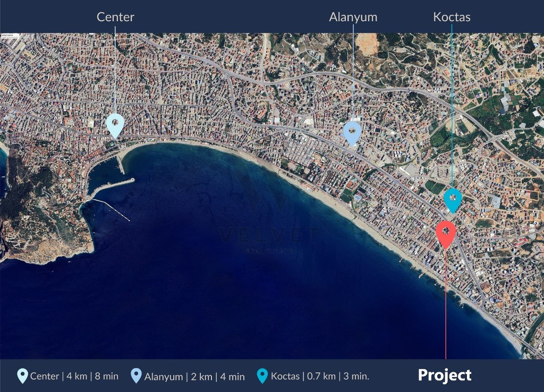Select the "Center | 4 km | 8 min" legend text
544x392 pixels.
pyautogui.click(x=74, y=377)
